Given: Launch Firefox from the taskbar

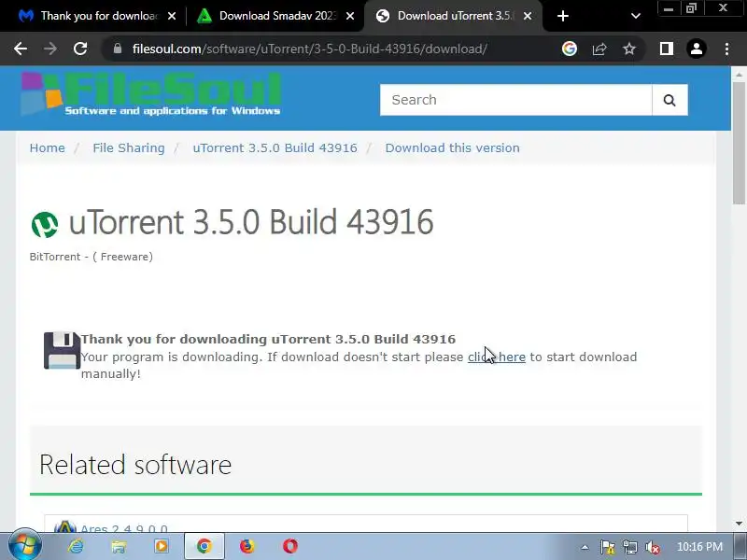Looking at the screenshot, I should click(247, 546).
